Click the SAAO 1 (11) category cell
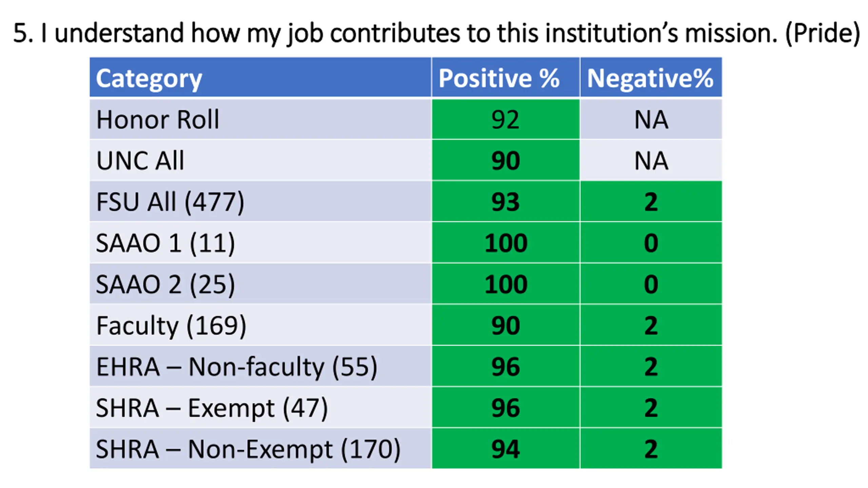This screenshot has width=868, height=488. (x=260, y=243)
